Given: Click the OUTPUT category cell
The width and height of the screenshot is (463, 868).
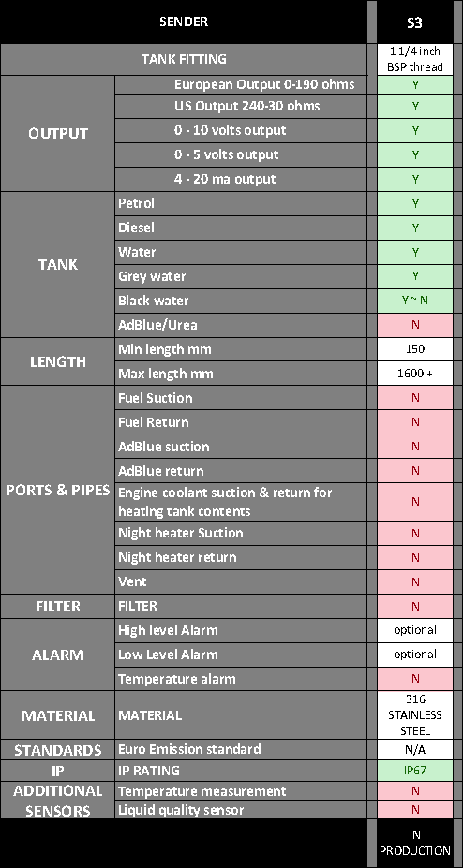Looking at the screenshot, I should (57, 133).
